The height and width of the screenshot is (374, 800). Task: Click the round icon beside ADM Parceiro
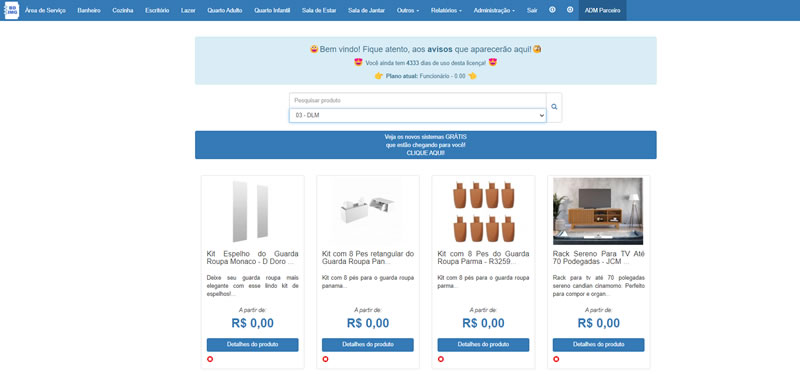(x=570, y=10)
